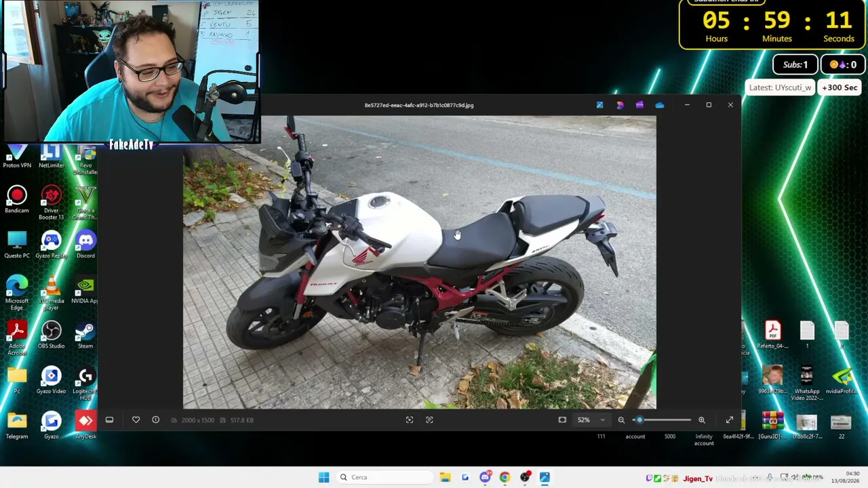Click the image file name in Photos title bar
This screenshot has height=488, width=868.
[x=419, y=105]
